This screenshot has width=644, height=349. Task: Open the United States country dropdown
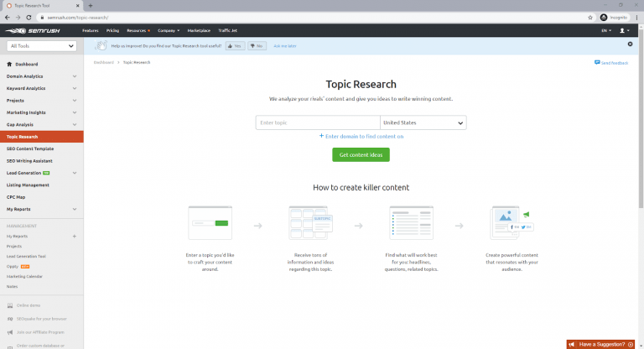(x=423, y=122)
